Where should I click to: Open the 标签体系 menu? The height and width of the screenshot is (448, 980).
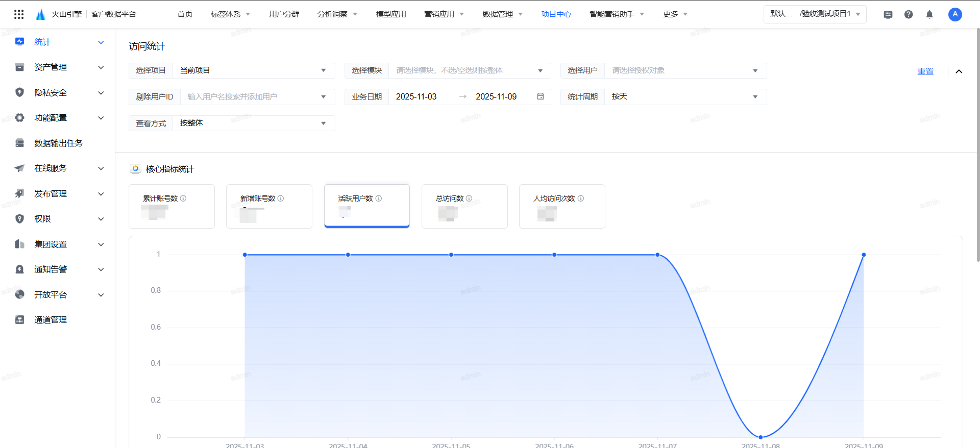click(x=230, y=14)
